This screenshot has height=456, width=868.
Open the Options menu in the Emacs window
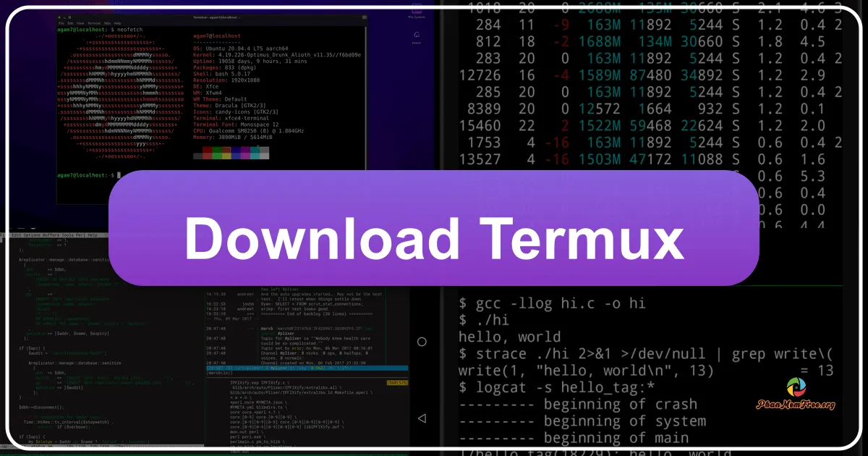click(32, 236)
